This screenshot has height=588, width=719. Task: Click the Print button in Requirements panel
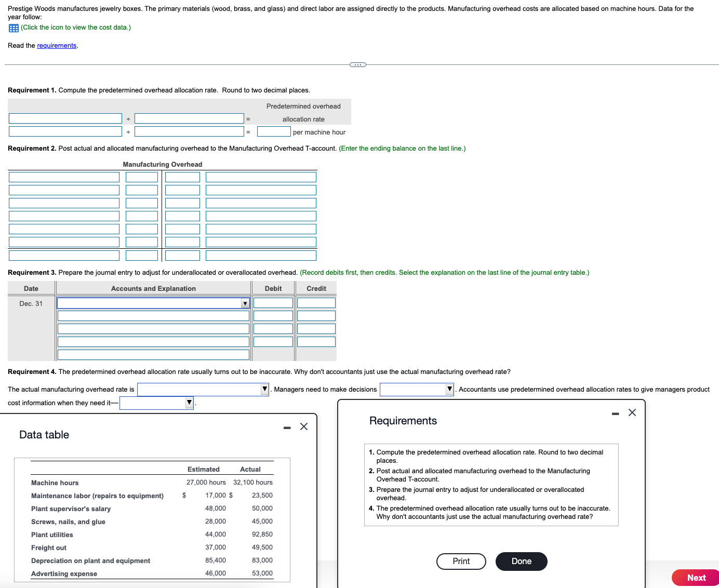tap(461, 562)
